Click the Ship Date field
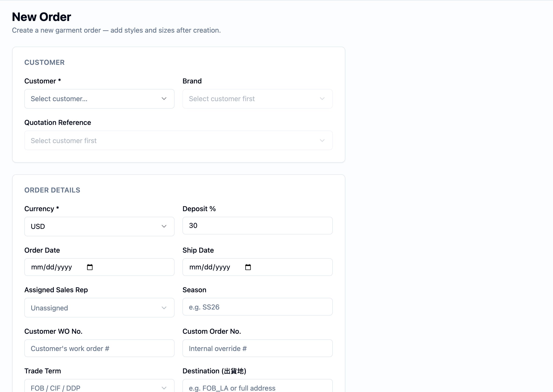This screenshot has width=553, height=392. click(x=257, y=267)
